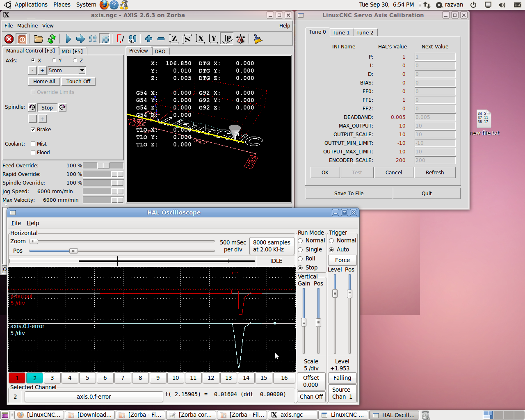Screen dimensions: 525x420
Task: Toggle the optional pause M1 icon
Action: click(x=132, y=39)
